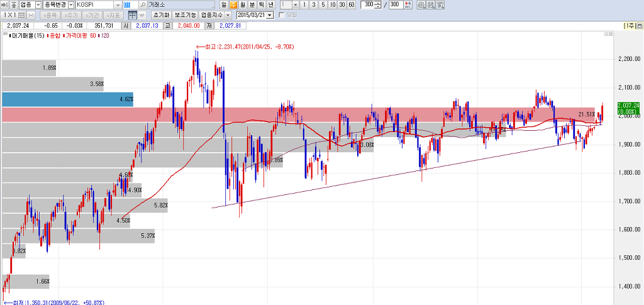
Task: Click the 초기화 reset button
Action: (x=162, y=15)
